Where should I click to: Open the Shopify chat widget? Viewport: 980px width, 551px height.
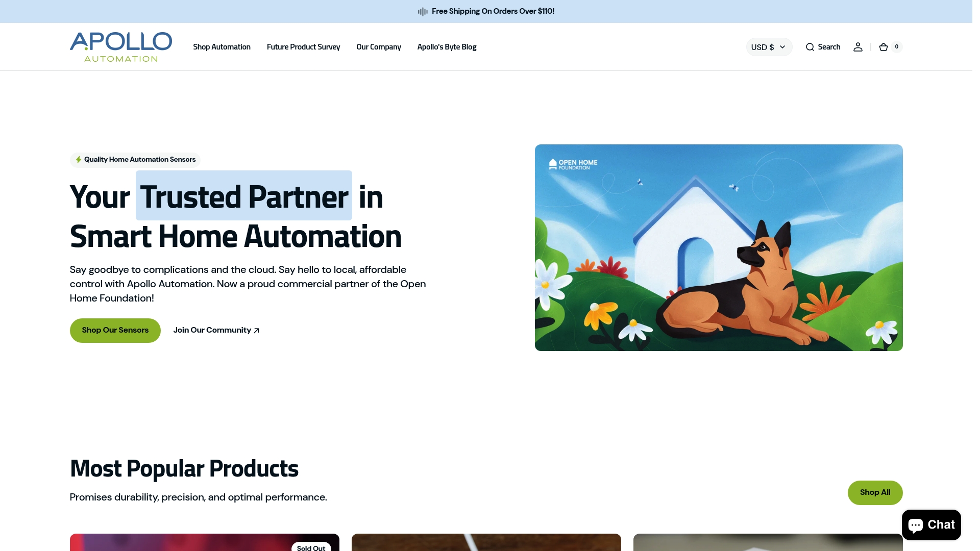(932, 524)
